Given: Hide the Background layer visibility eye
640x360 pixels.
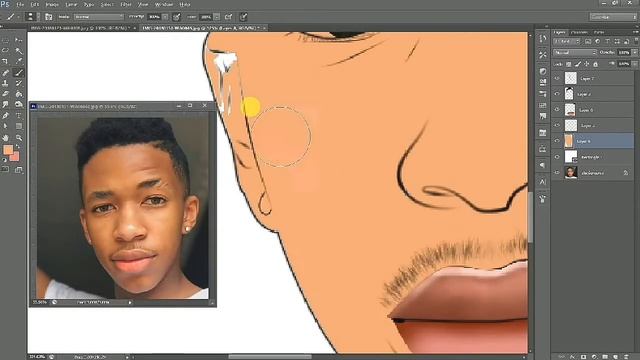Looking at the screenshot, I should (x=557, y=173).
